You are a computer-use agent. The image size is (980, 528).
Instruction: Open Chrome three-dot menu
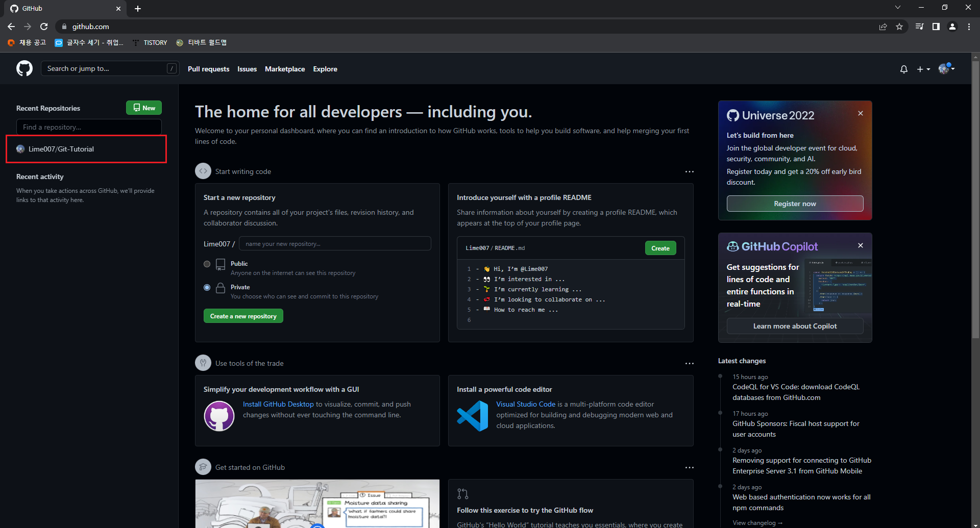[969, 27]
